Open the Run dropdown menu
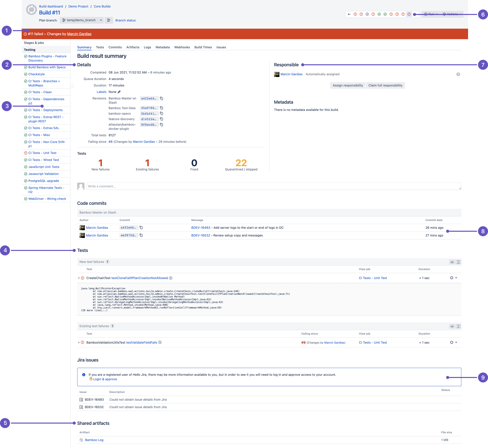Image resolution: width=488 pixels, height=448 pixels. click(x=431, y=14)
